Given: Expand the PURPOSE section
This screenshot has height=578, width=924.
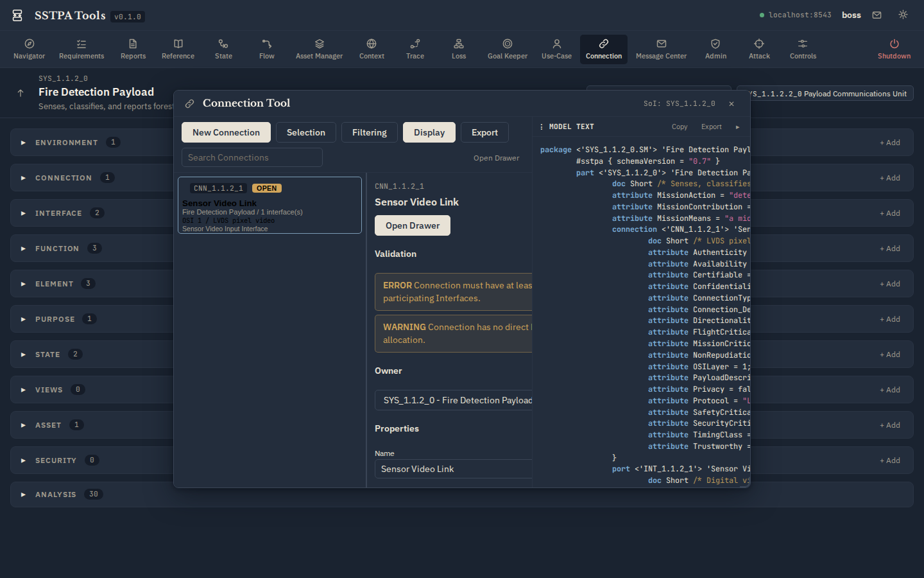Looking at the screenshot, I should click(23, 319).
